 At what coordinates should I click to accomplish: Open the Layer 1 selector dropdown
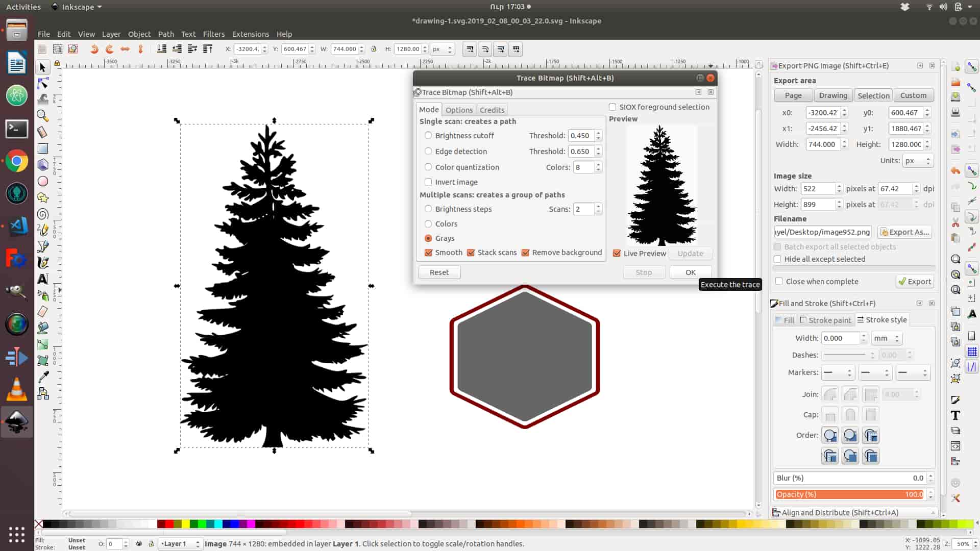[180, 544]
